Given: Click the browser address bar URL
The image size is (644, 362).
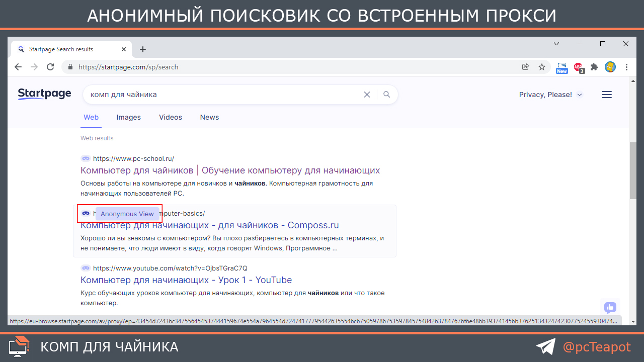Looking at the screenshot, I should [x=128, y=67].
